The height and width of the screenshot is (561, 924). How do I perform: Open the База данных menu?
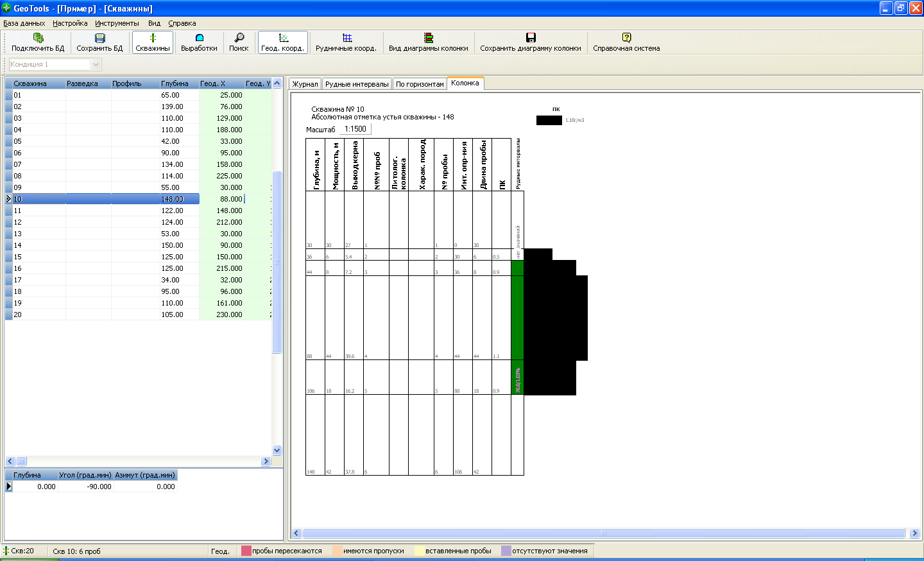[x=24, y=23]
